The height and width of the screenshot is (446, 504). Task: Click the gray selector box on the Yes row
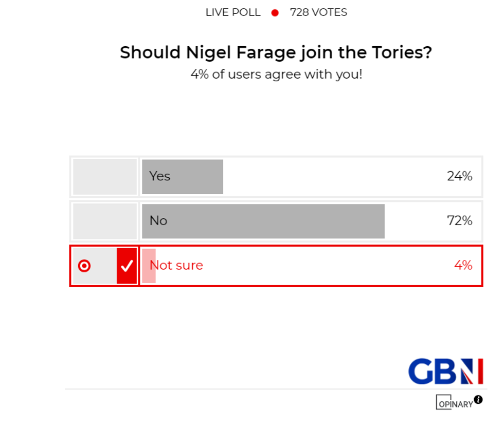104,176
